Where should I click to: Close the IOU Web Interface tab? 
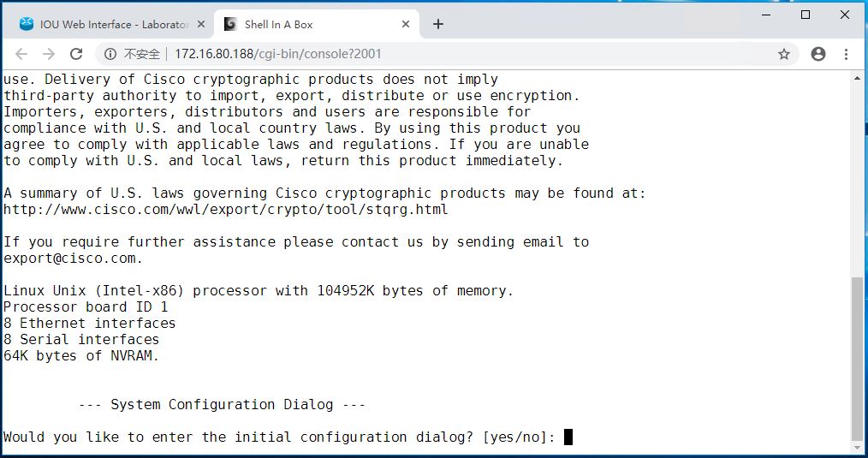201,24
